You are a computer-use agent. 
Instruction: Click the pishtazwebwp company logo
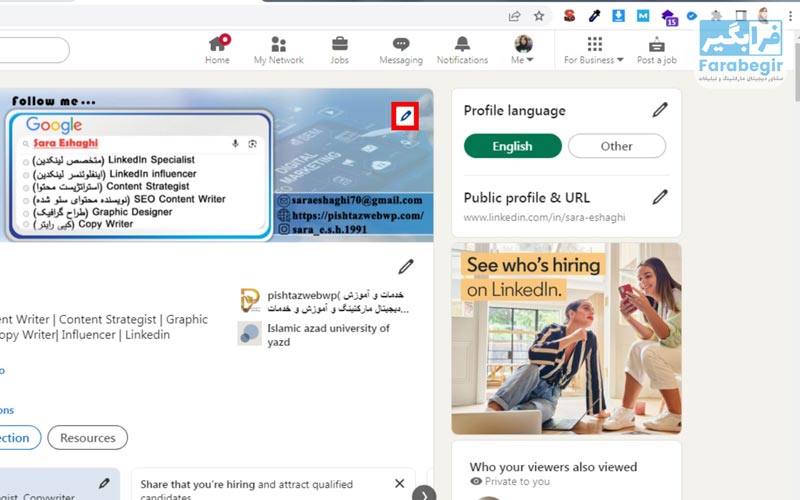[250, 301]
